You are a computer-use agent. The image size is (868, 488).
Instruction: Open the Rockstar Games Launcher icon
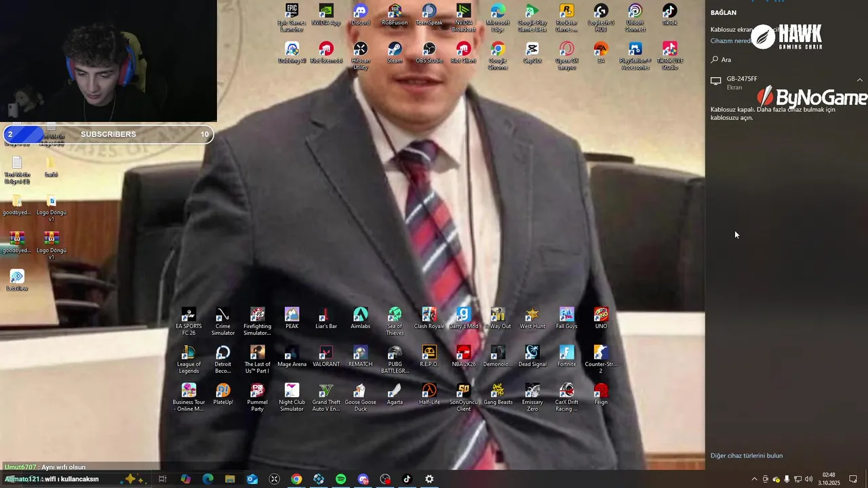point(566,18)
